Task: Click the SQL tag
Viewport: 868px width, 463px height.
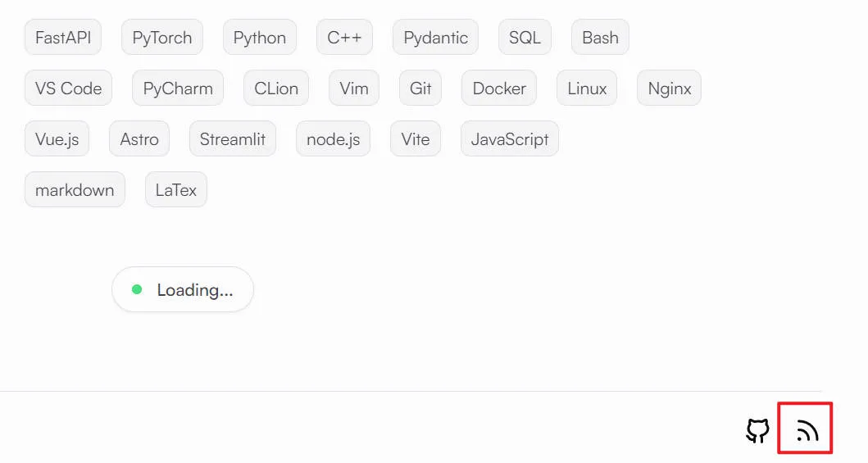Action: click(525, 37)
